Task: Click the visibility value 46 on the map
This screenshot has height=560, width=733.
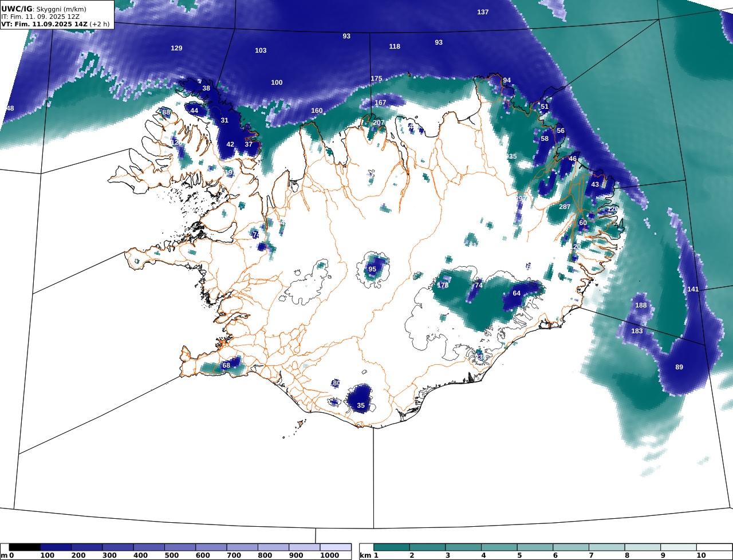Action: click(x=573, y=159)
